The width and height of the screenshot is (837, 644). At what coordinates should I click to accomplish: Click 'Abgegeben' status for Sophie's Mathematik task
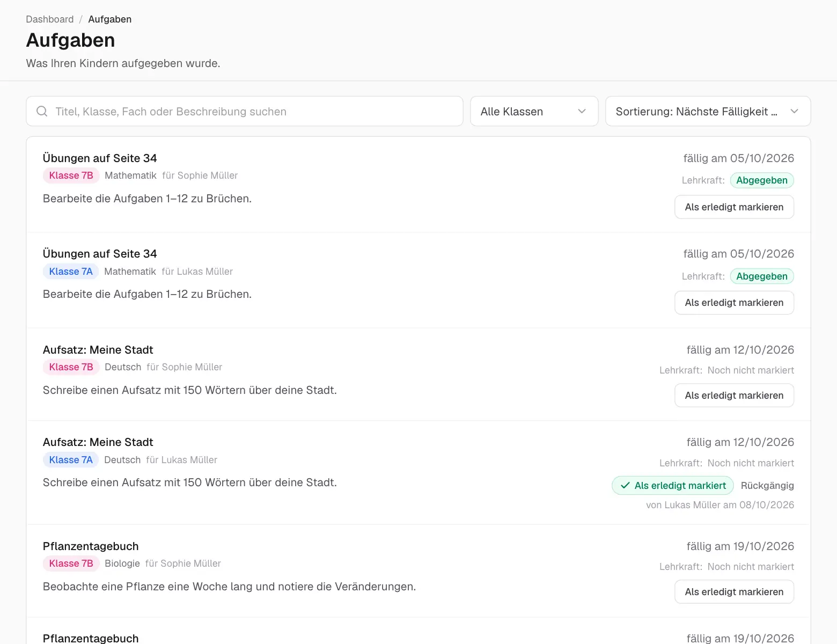click(x=762, y=180)
